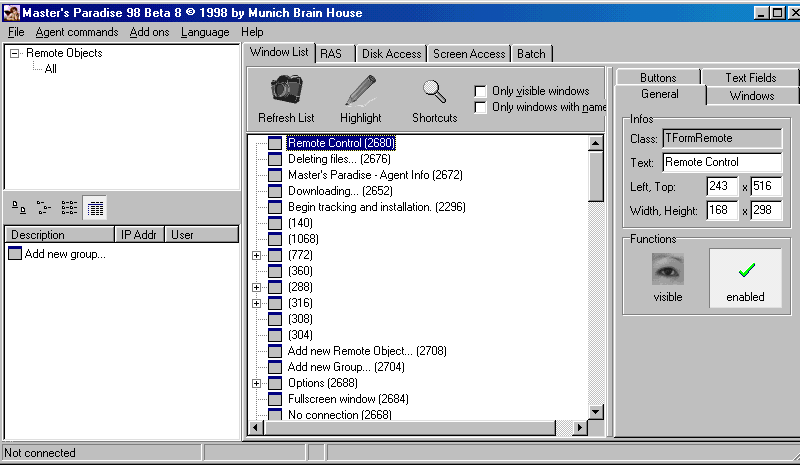Open the Agent commands menu
This screenshot has width=800, height=465.
[x=79, y=32]
